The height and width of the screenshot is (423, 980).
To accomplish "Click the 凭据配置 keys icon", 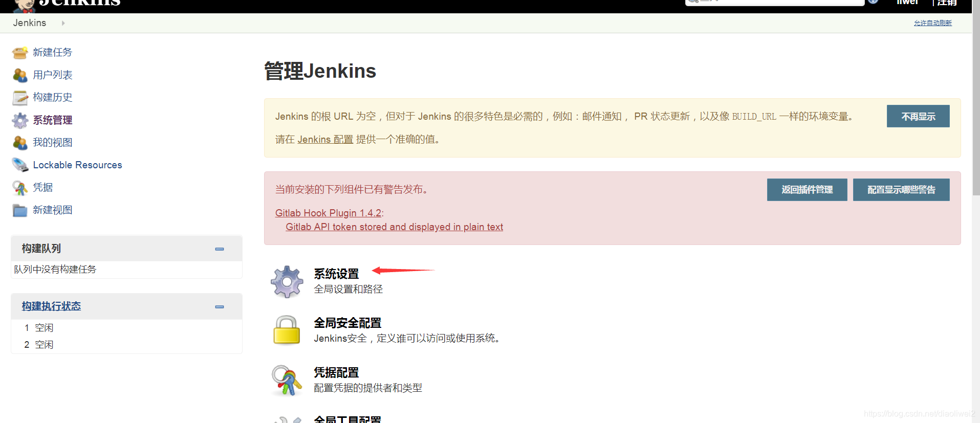I will pos(287,380).
